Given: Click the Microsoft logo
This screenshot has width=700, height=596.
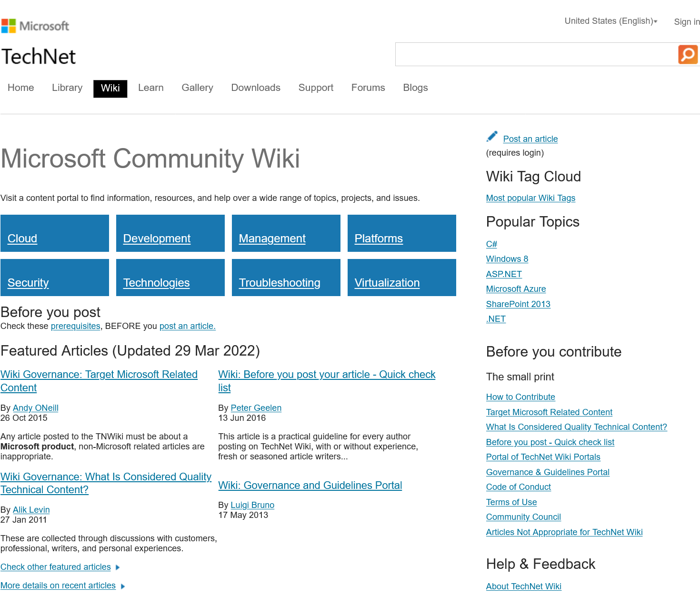Looking at the screenshot, I should (x=35, y=26).
